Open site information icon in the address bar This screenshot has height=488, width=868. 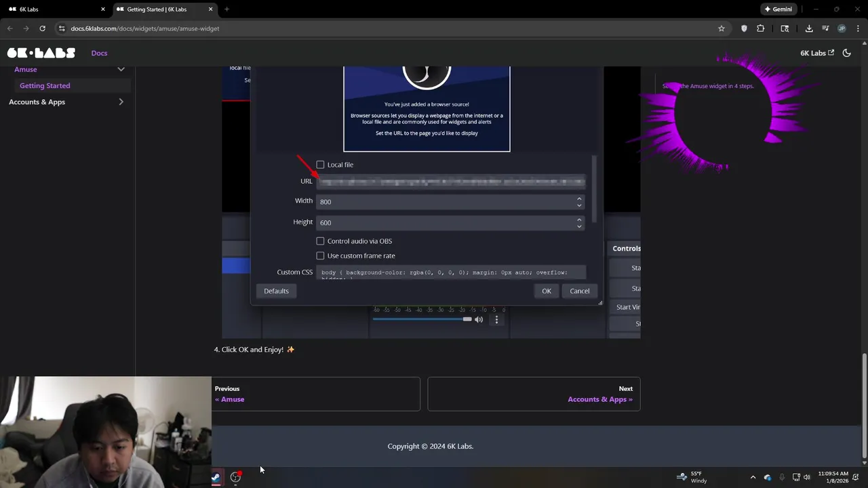pos(62,28)
